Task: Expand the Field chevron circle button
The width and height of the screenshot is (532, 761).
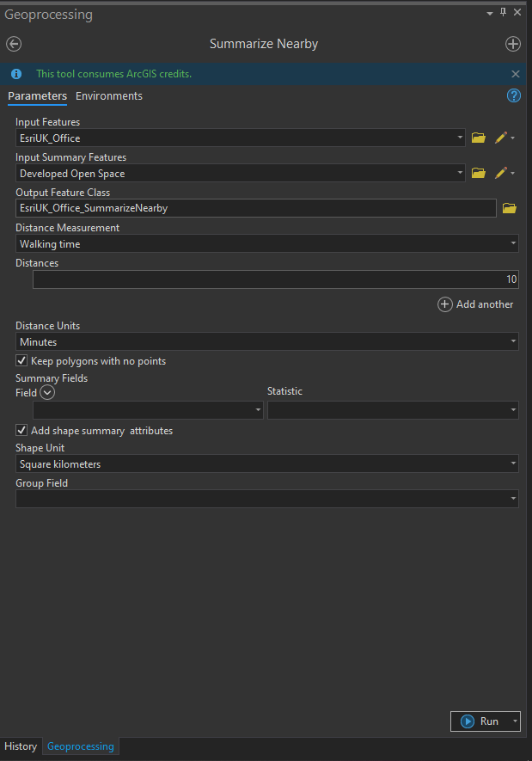Action: [x=47, y=392]
